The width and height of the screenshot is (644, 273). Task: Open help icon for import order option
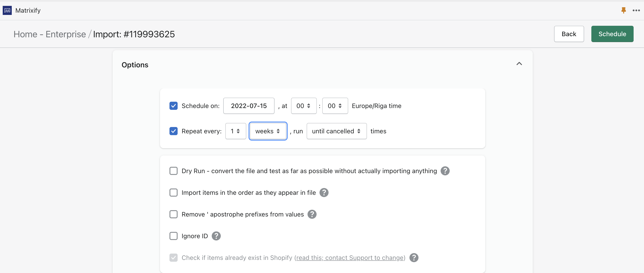(x=324, y=193)
